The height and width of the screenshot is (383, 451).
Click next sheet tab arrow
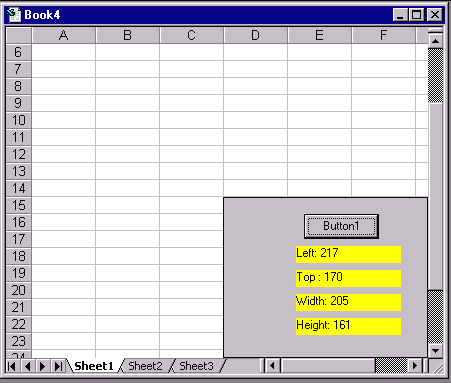(42, 366)
